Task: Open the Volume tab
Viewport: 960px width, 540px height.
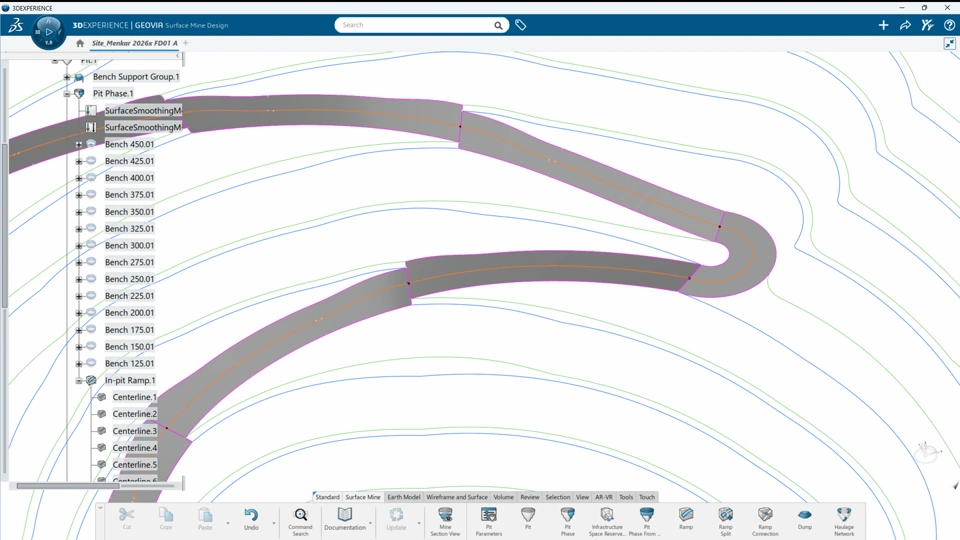Action: (x=503, y=497)
